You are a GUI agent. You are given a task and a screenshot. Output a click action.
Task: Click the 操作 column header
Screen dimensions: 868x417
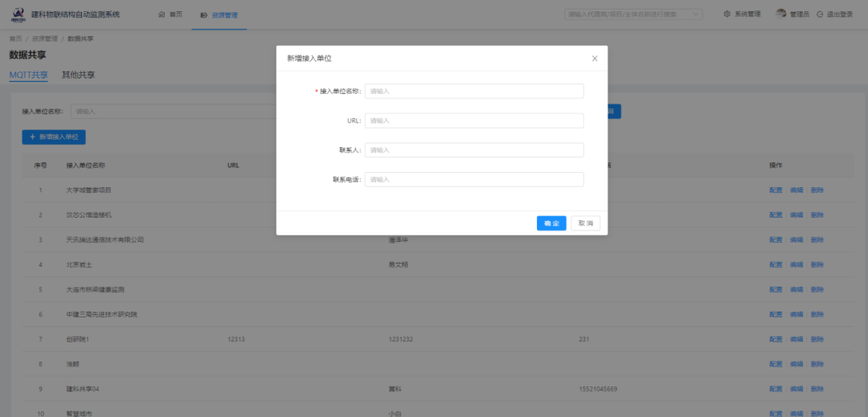[776, 166]
